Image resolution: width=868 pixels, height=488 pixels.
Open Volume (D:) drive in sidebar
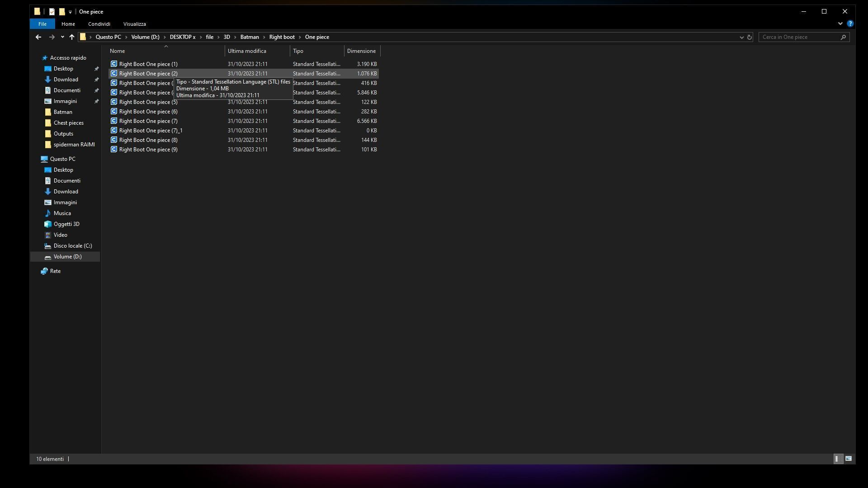[x=67, y=257]
